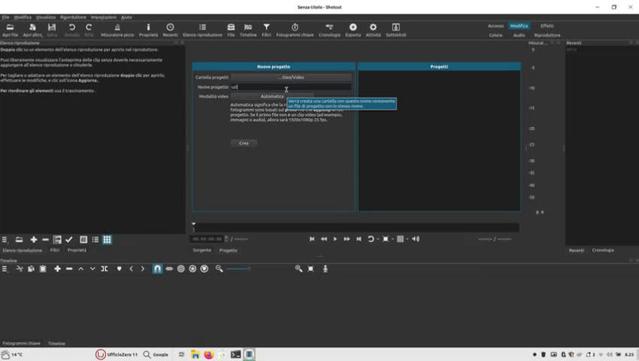Switch playlist to grid icon view
The height and width of the screenshot is (361, 639).
tap(107, 240)
